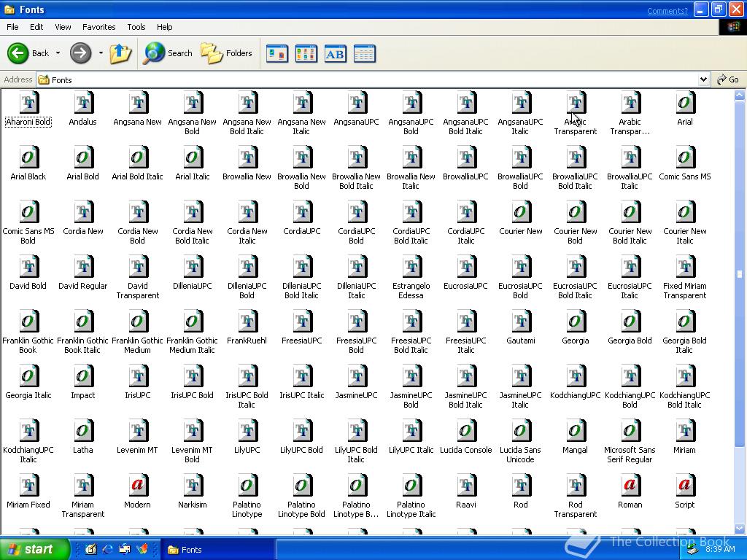The height and width of the screenshot is (560, 747).
Task: Open the File menu
Action: [12, 27]
